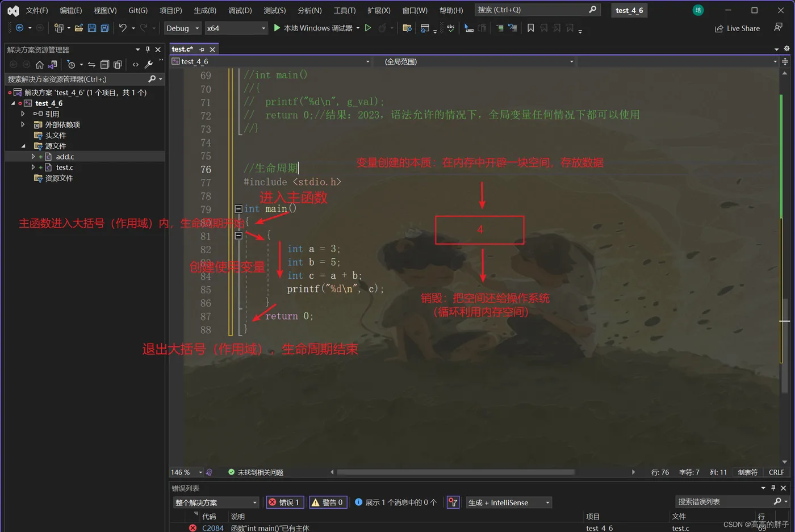The width and height of the screenshot is (795, 532).
Task: Click the split editor icon at top right
Action: point(785,61)
